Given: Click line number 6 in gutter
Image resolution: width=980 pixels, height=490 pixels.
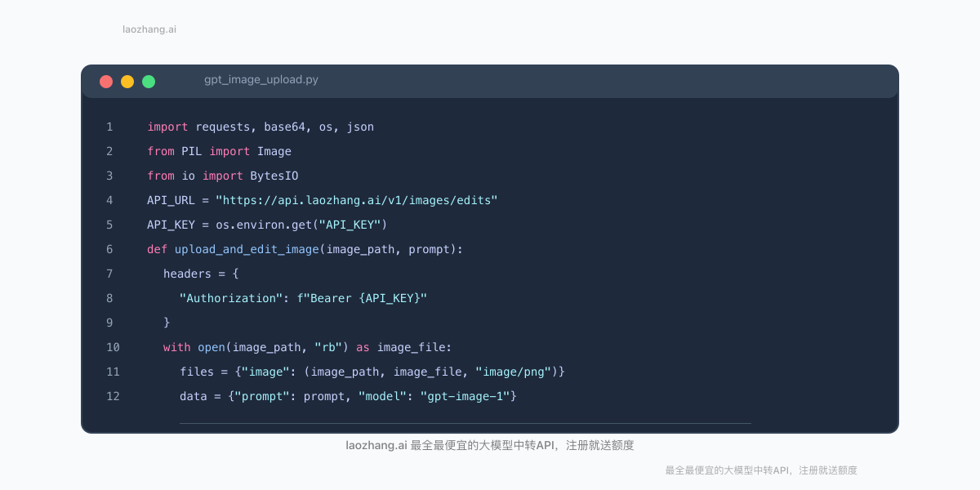Looking at the screenshot, I should (109, 249).
